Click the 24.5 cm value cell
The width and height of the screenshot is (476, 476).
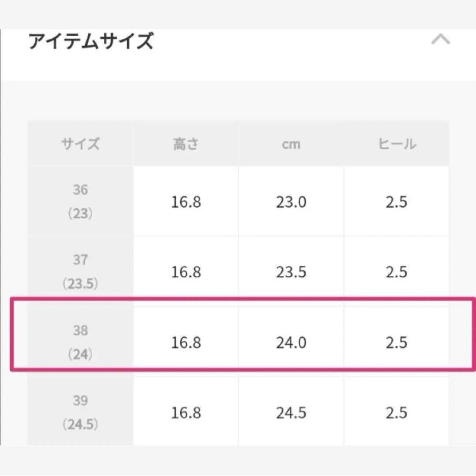291,413
